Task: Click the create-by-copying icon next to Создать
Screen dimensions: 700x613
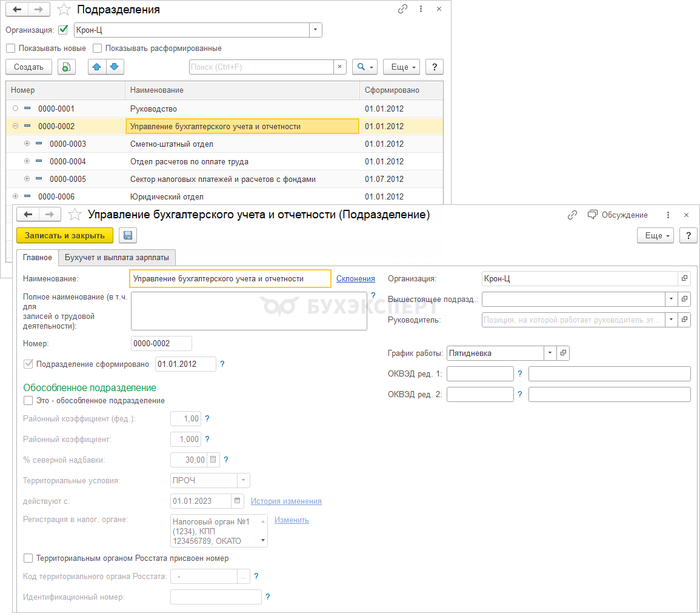Action: [x=67, y=67]
